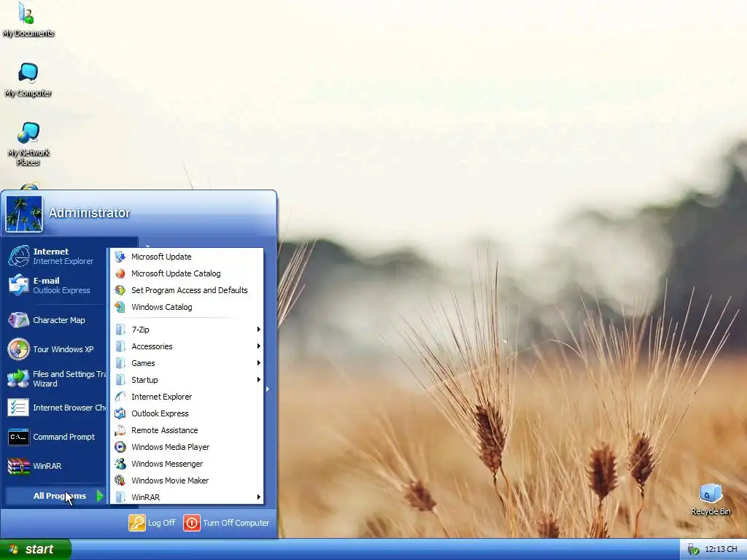Expand the Accessories submenu arrow
Screen dimensions: 747x560
point(259,346)
